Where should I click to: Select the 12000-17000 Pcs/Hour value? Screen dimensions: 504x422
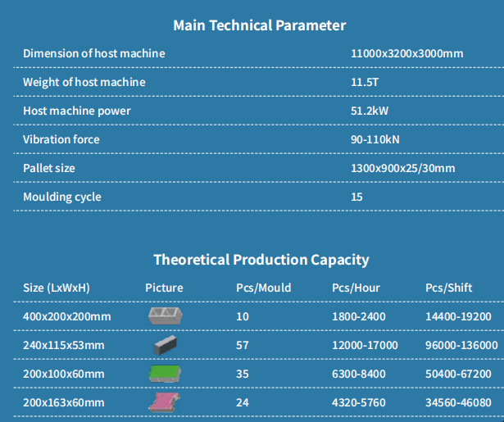[365, 346]
